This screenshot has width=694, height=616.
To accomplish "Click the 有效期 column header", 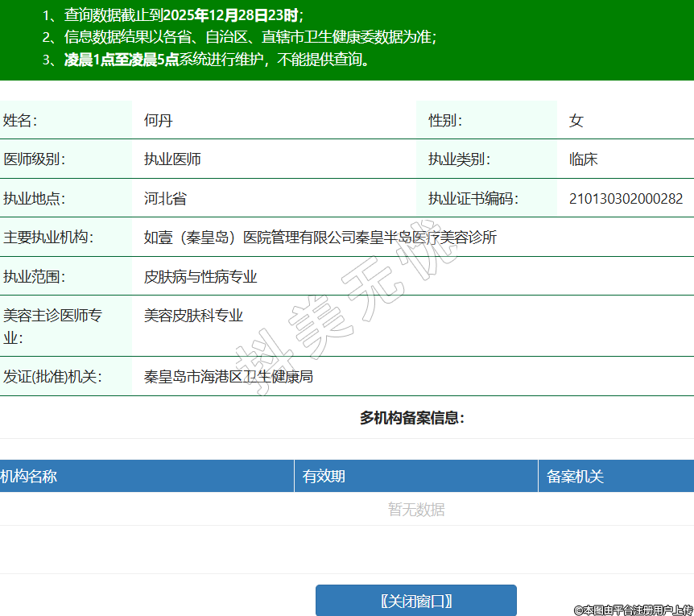I will pyautogui.click(x=324, y=476).
